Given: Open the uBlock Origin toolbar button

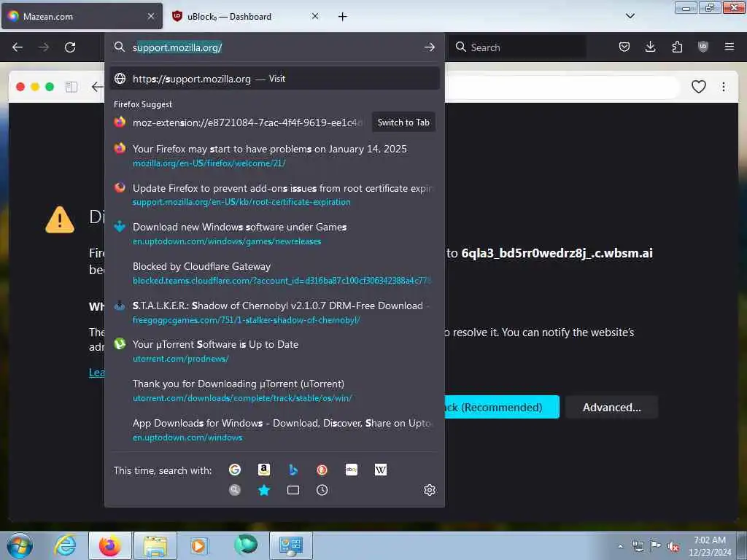Looking at the screenshot, I should (703, 47).
